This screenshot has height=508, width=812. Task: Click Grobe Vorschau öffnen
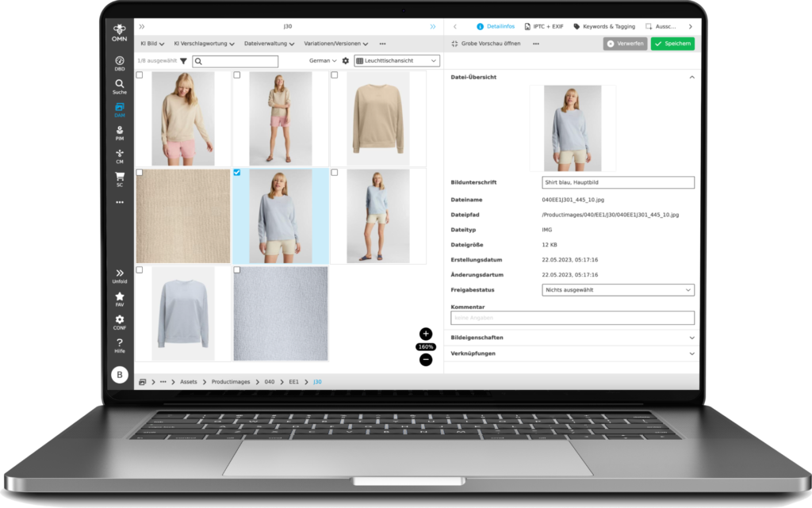[486, 44]
